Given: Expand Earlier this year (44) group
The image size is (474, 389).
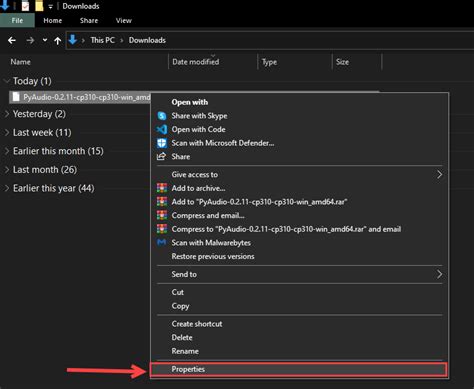Looking at the screenshot, I should [7, 188].
